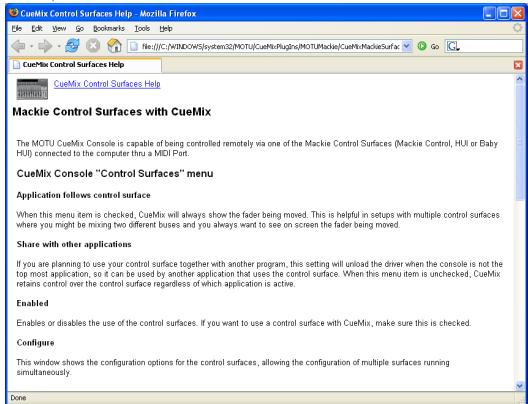The image size is (528, 404).
Task: Open the Forward button history dropdown
Action: pyautogui.click(x=59, y=46)
